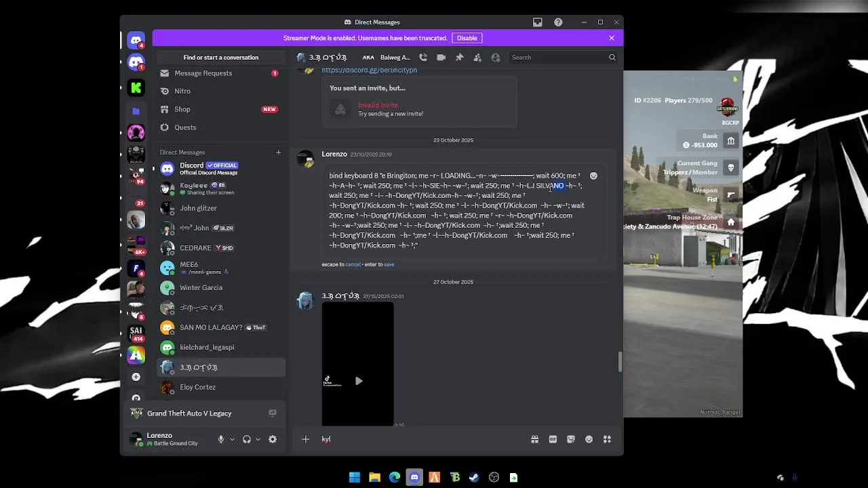The height and width of the screenshot is (488, 868).
Task: Open the emoji picker
Action: tap(589, 439)
